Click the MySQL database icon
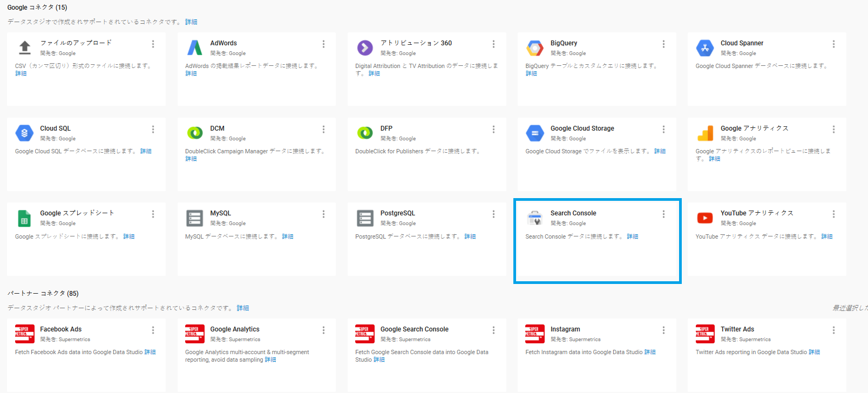Image resolution: width=868 pixels, height=393 pixels. 195,218
